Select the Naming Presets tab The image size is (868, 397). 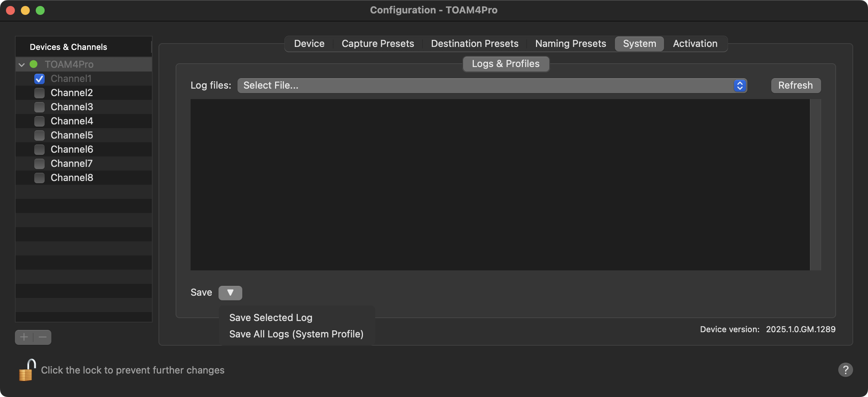pos(571,44)
